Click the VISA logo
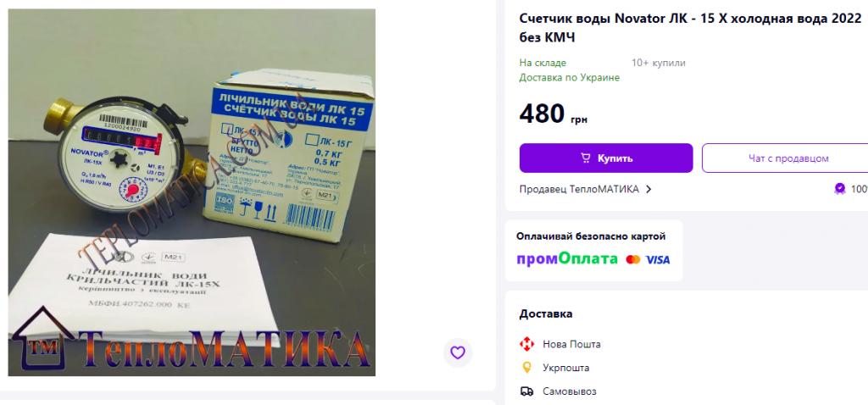Screen dimensions: 868x405 658,259
